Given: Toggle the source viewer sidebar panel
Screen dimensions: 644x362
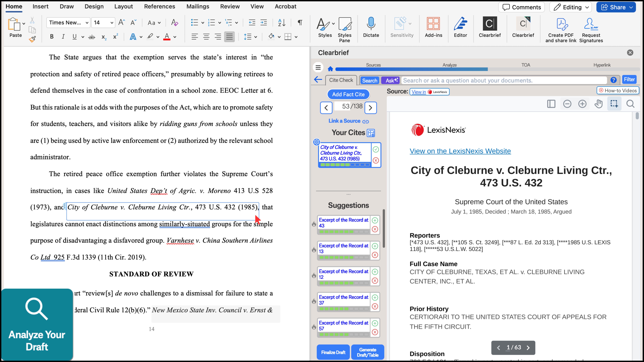Looking at the screenshot, I should click(x=551, y=104).
